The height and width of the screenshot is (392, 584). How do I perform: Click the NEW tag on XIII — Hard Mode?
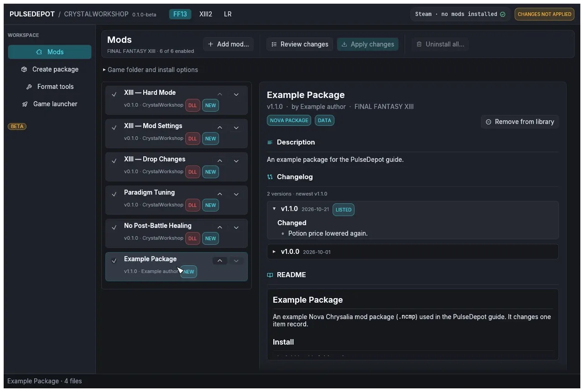point(210,105)
